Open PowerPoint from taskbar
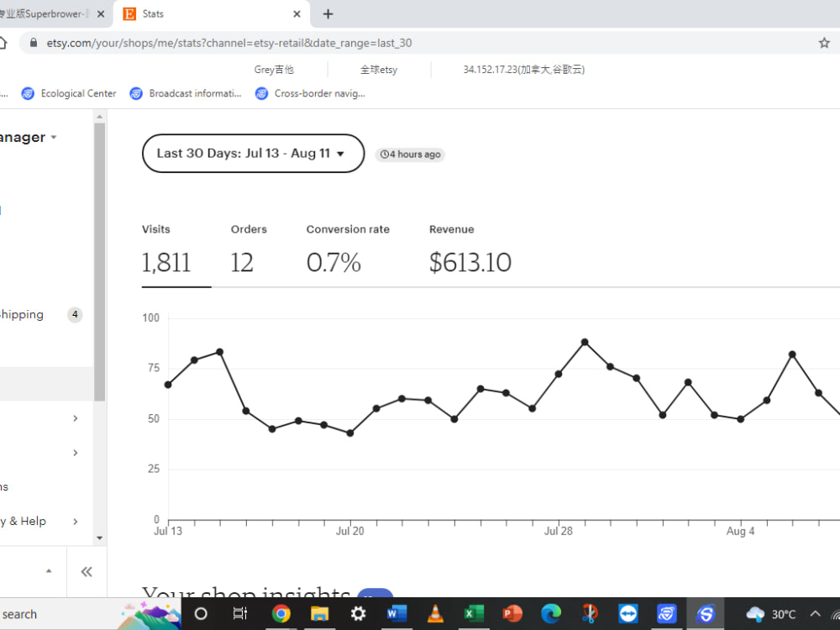The width and height of the screenshot is (840, 630). (512, 614)
